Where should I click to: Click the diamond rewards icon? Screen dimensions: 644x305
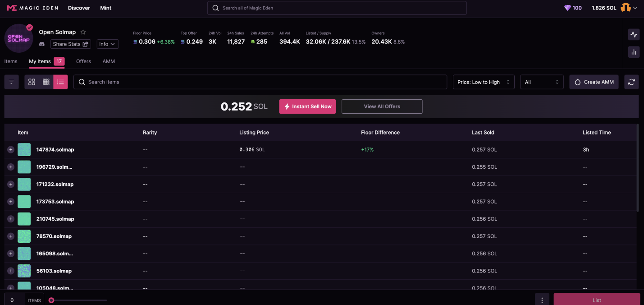(x=567, y=8)
